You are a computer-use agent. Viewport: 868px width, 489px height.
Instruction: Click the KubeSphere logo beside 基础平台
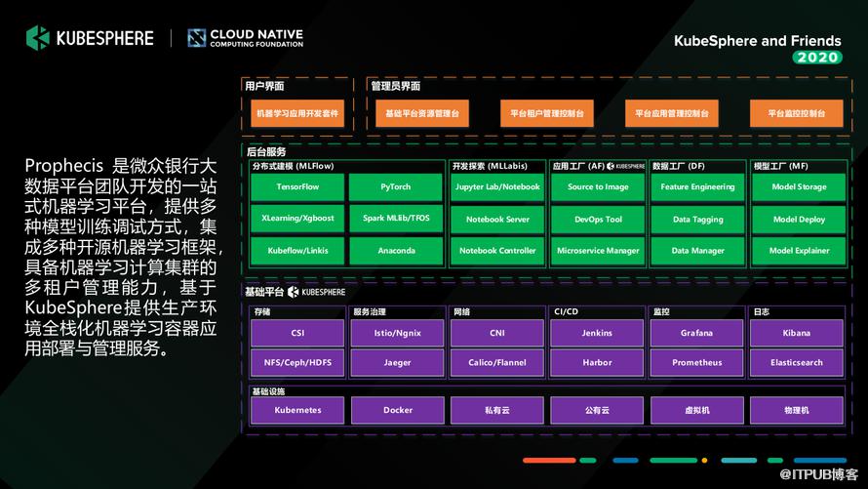[x=316, y=292]
